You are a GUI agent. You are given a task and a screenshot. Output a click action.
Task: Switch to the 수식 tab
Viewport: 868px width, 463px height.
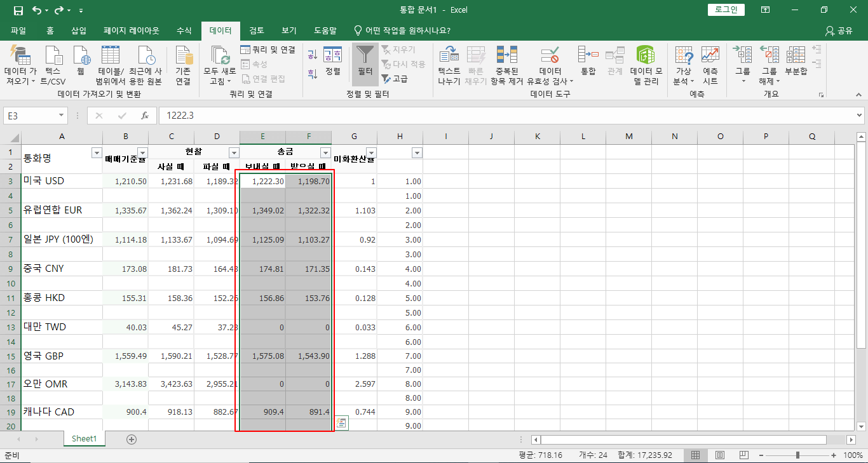[184, 30]
